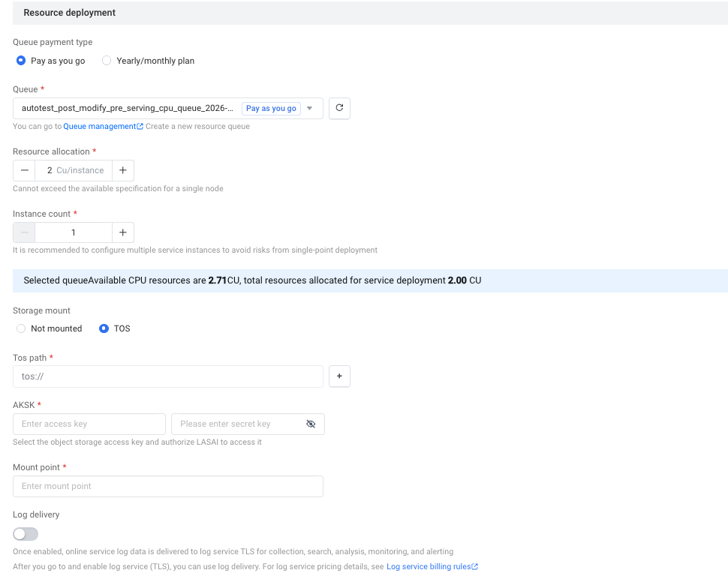
Task: Click the plus icon beside Tos path
Action: click(339, 376)
